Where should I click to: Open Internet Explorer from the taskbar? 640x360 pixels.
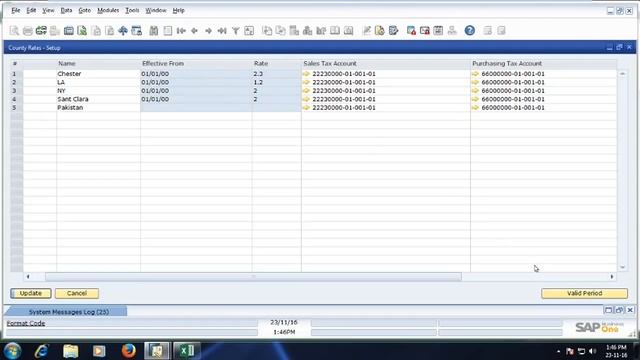pos(42,351)
